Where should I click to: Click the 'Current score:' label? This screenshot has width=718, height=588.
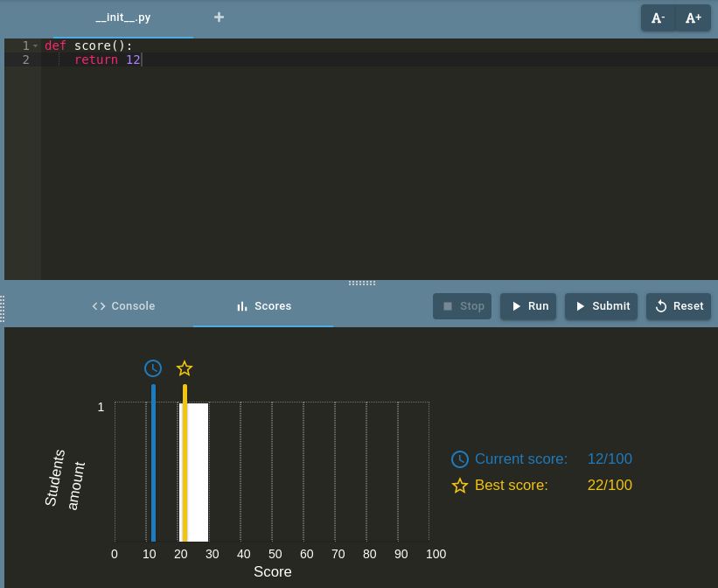pyautogui.click(x=521, y=458)
